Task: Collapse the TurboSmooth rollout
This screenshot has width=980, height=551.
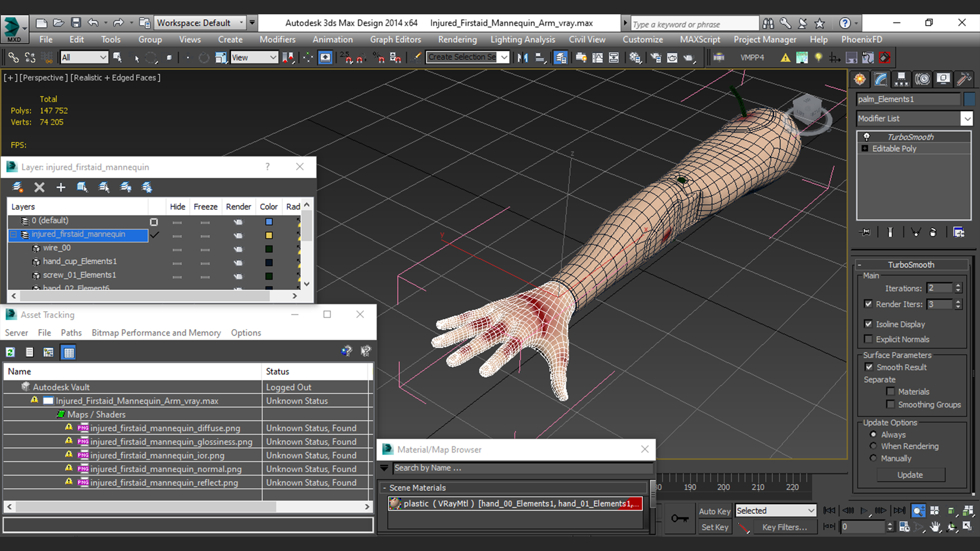Action: (860, 265)
